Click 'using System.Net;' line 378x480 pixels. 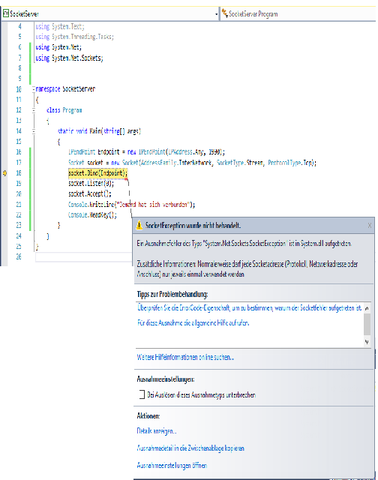tap(58, 47)
